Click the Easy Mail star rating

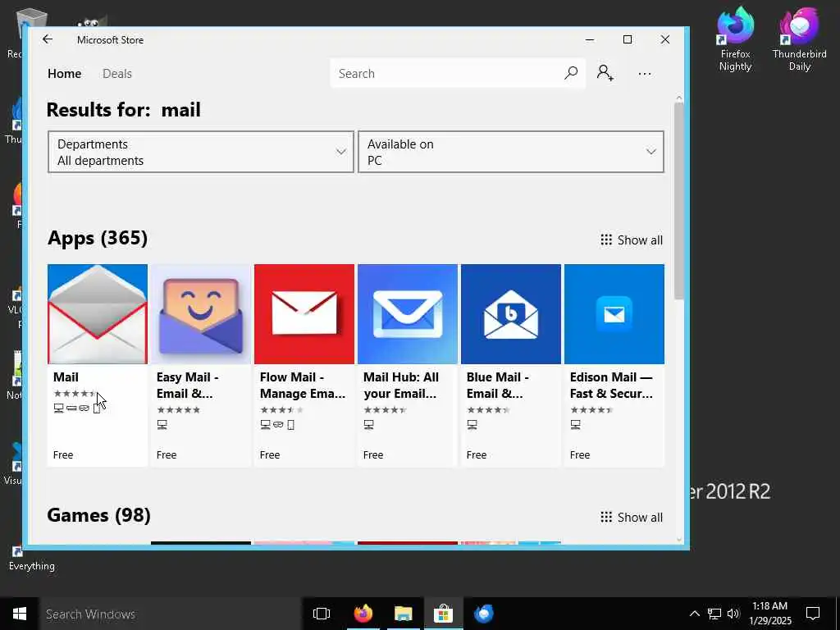[178, 410]
